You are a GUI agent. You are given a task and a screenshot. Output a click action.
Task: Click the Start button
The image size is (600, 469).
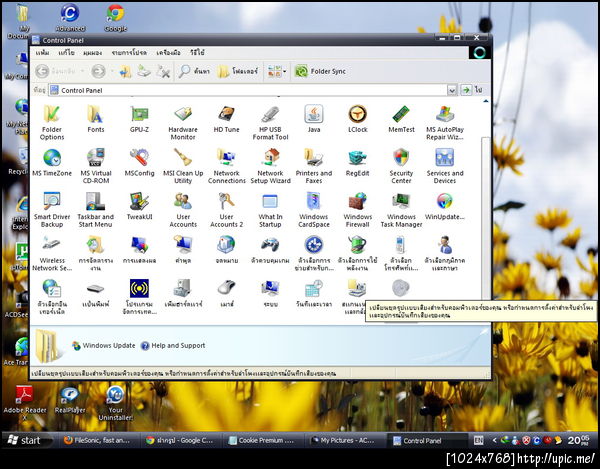(26, 440)
